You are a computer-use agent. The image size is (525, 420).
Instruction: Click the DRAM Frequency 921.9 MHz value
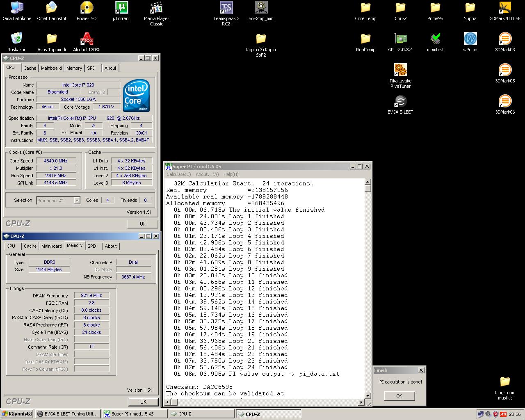(91, 295)
